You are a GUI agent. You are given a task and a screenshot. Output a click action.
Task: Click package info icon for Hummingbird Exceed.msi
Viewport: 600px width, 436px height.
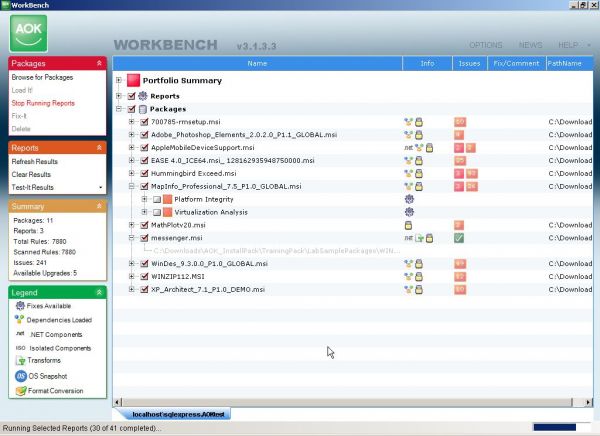tap(419, 173)
